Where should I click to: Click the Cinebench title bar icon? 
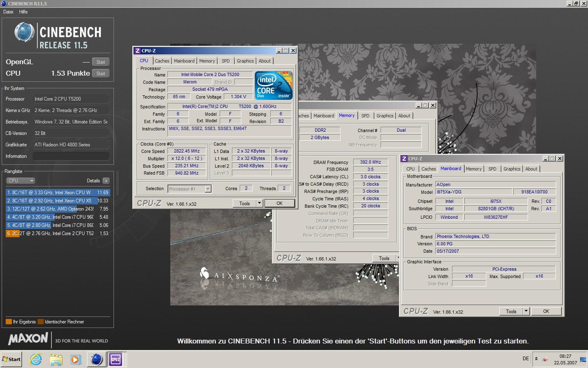coord(4,3)
